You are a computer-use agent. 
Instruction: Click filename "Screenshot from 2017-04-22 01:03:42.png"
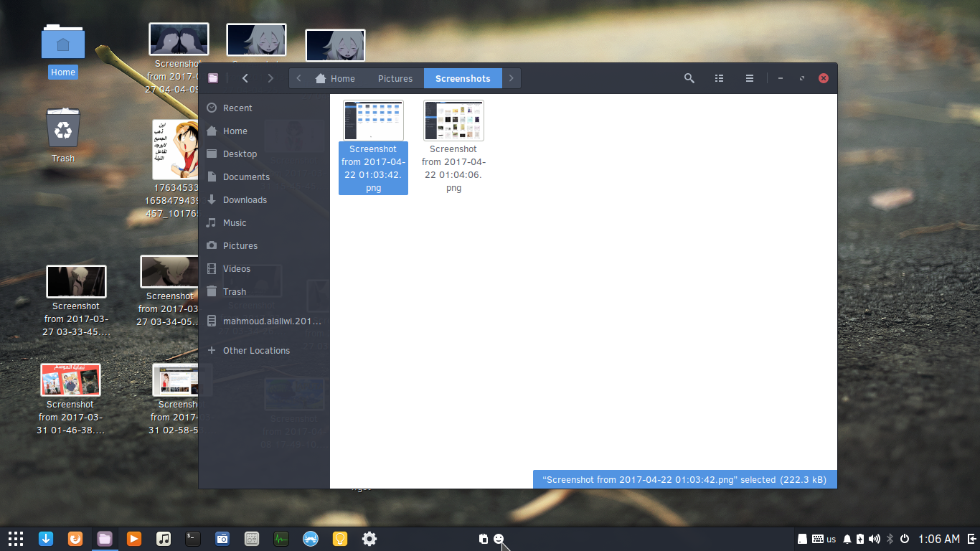(373, 169)
